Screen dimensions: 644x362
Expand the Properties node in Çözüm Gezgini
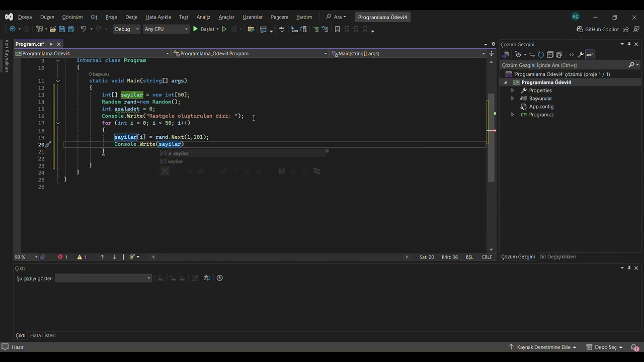[x=513, y=90]
